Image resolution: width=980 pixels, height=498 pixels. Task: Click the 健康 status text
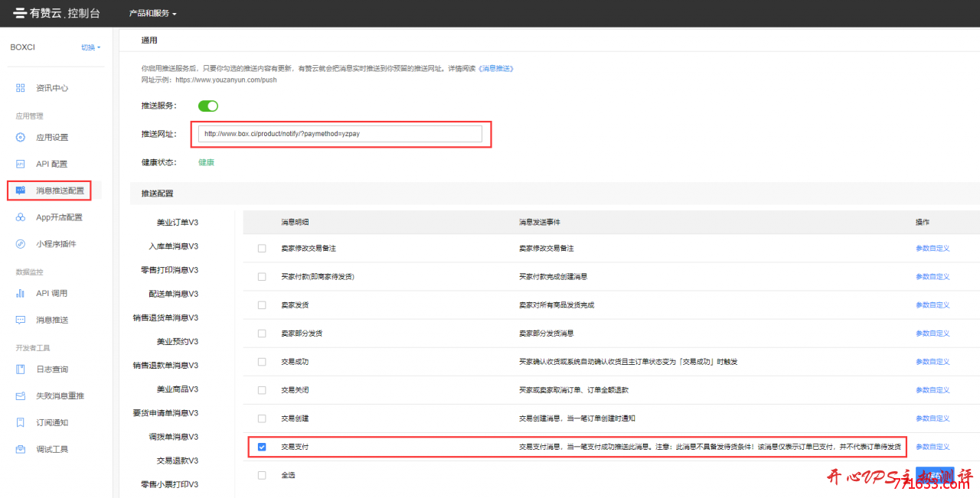pos(206,162)
